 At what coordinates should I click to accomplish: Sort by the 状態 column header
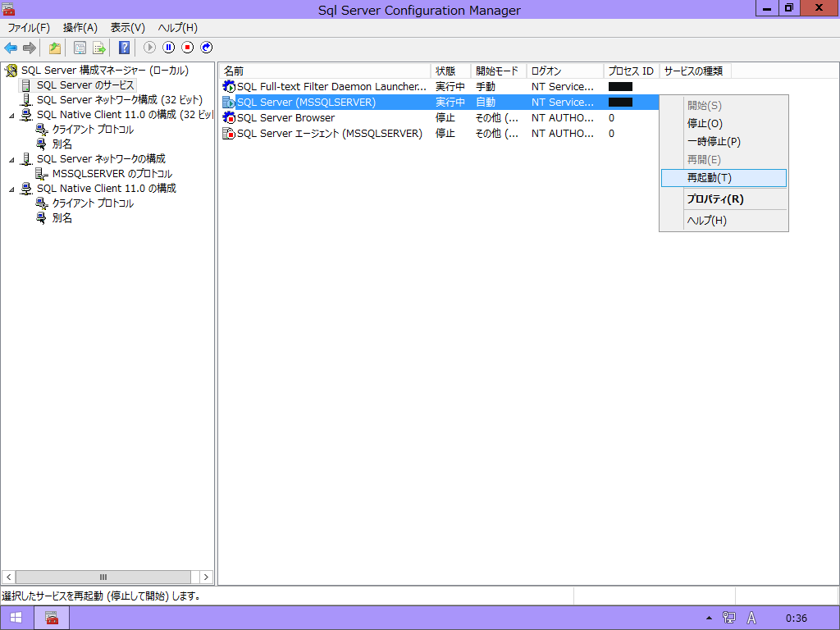[x=450, y=71]
